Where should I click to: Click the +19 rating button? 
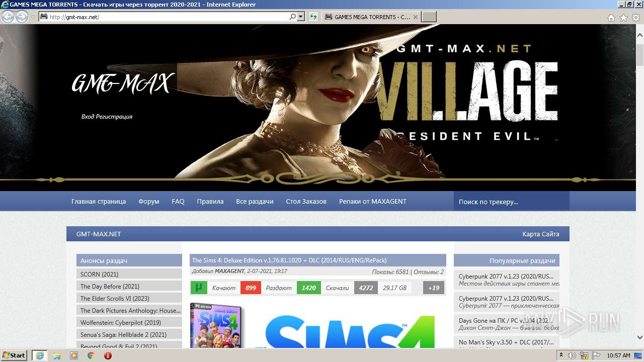click(434, 288)
